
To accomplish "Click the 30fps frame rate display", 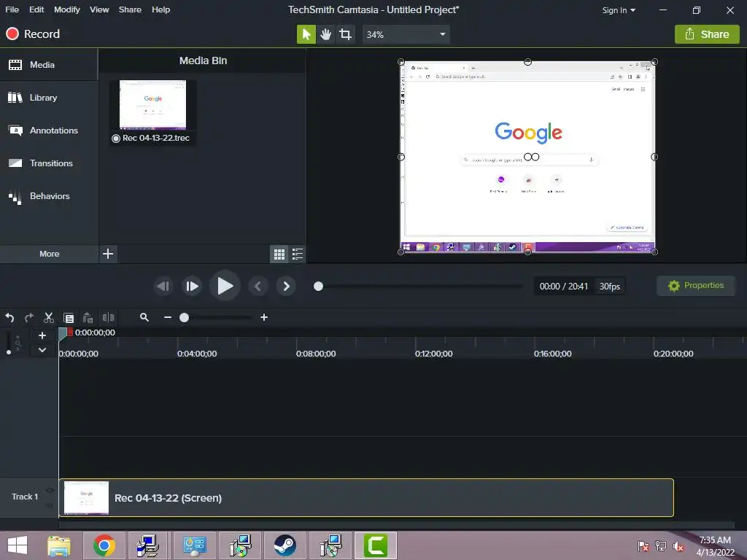I will point(609,286).
